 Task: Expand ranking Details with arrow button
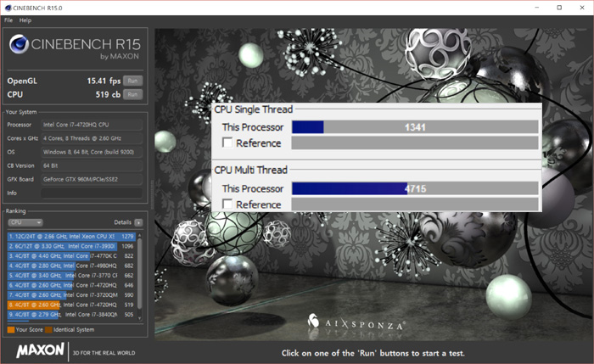click(138, 222)
